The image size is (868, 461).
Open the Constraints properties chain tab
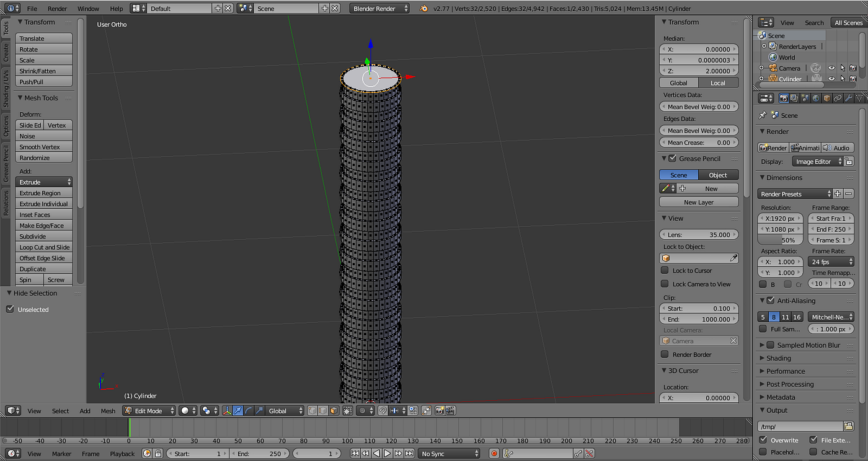838,98
